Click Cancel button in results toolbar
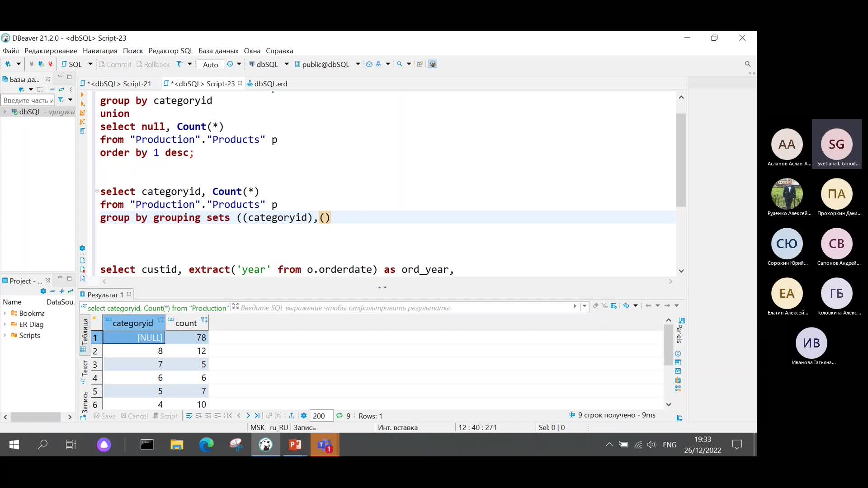 tap(134, 416)
